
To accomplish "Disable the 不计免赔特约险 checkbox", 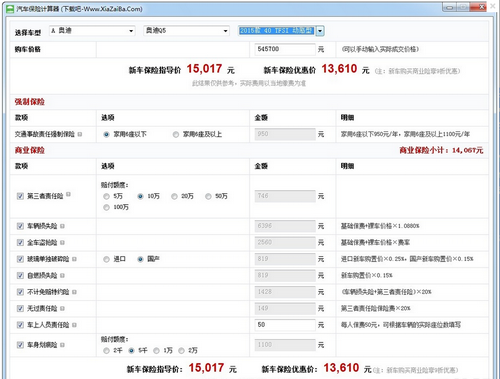I will click(20, 292).
